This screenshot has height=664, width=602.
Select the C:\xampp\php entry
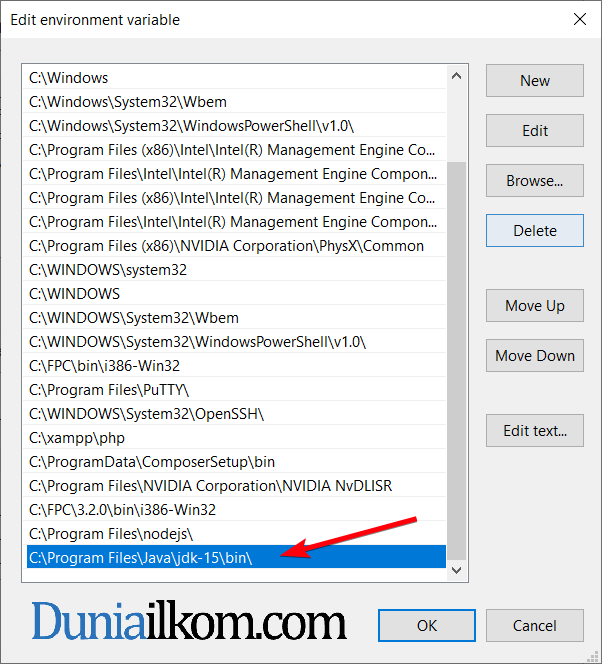click(236, 438)
